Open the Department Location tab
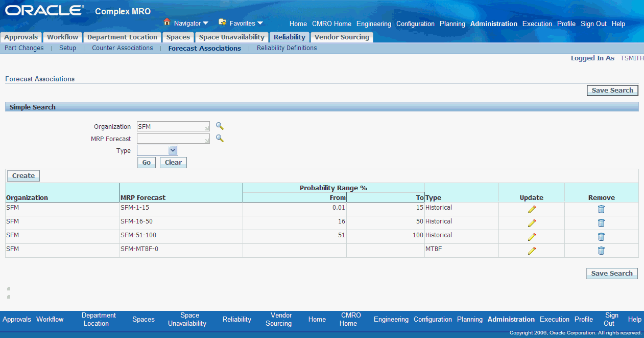 click(x=122, y=37)
